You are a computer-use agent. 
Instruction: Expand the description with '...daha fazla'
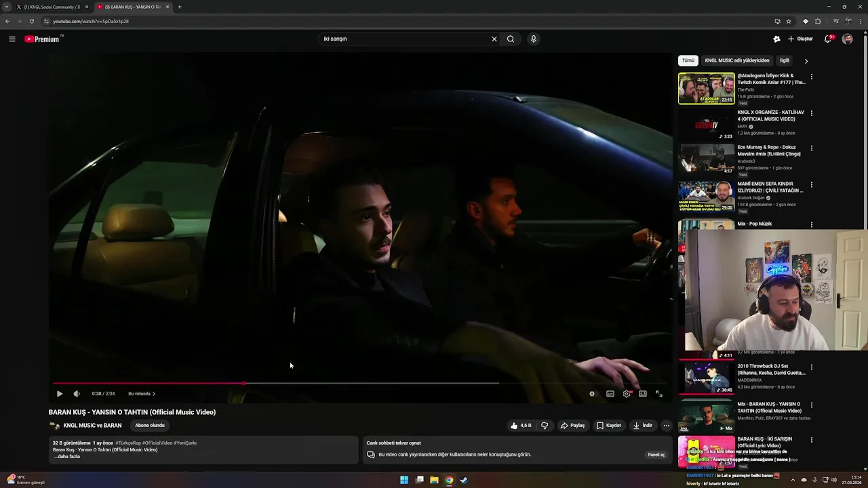coord(67,457)
